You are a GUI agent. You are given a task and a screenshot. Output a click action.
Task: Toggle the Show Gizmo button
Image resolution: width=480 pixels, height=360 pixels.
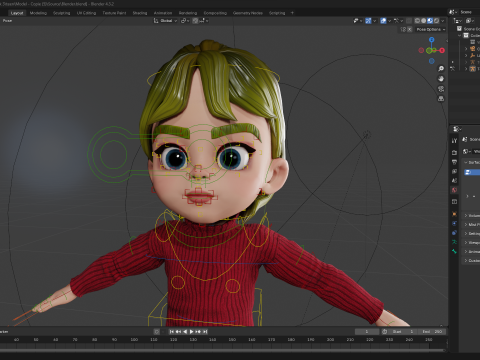368,21
